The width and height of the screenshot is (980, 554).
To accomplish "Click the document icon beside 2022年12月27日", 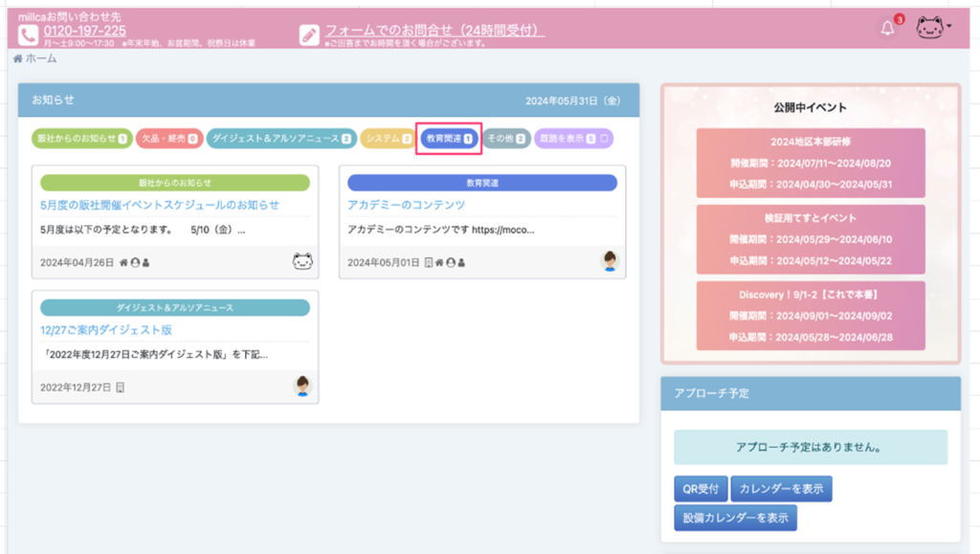I will tap(121, 388).
